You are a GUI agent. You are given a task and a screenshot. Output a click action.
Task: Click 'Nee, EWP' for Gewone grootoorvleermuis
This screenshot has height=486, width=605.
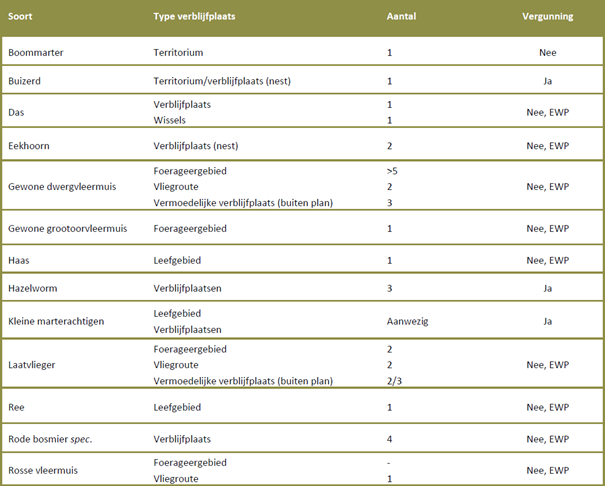(548, 228)
